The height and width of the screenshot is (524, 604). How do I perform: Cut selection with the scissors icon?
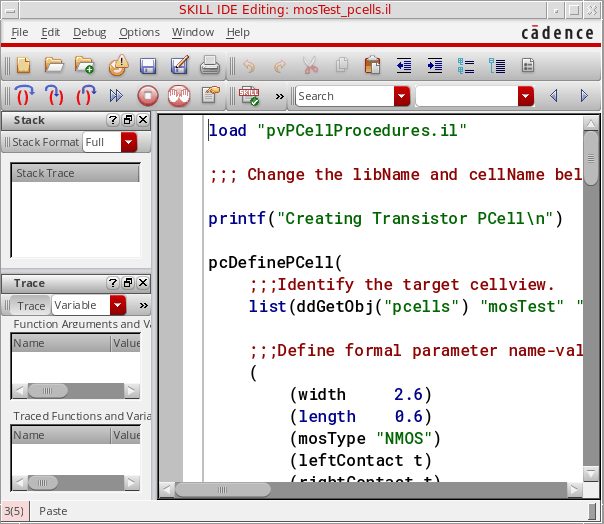pyautogui.click(x=310, y=65)
